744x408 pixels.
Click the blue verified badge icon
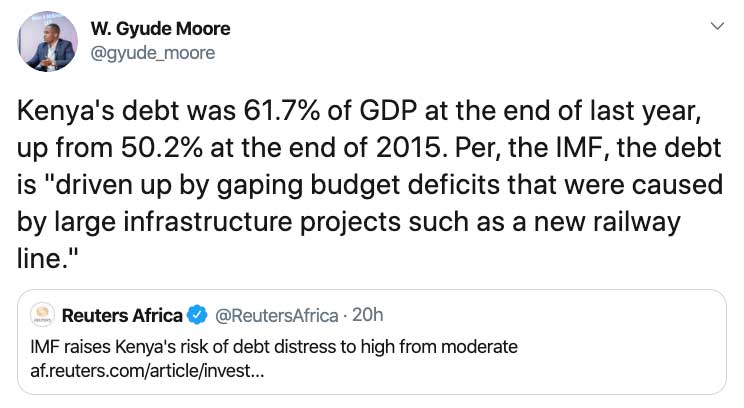pyautogui.click(x=197, y=315)
